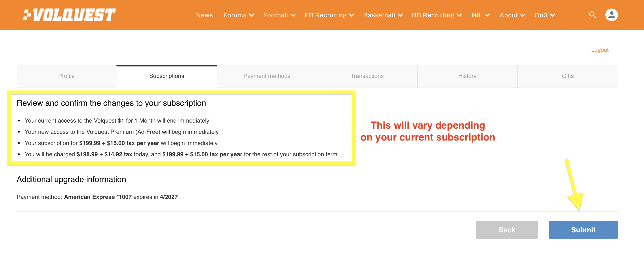
Task: Expand the Forums dropdown menu
Action: tap(239, 15)
